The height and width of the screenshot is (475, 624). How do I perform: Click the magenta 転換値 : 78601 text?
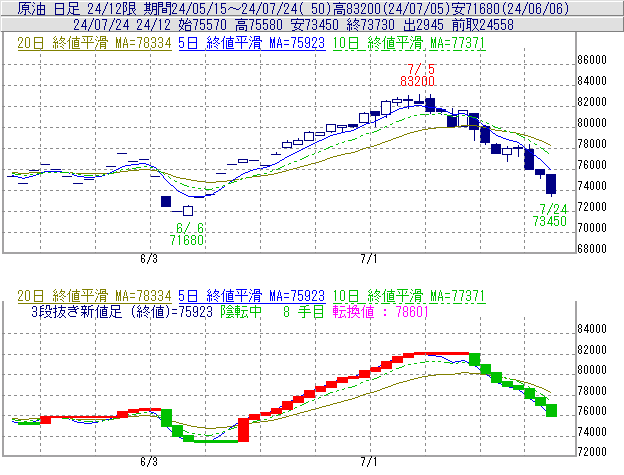[380, 312]
